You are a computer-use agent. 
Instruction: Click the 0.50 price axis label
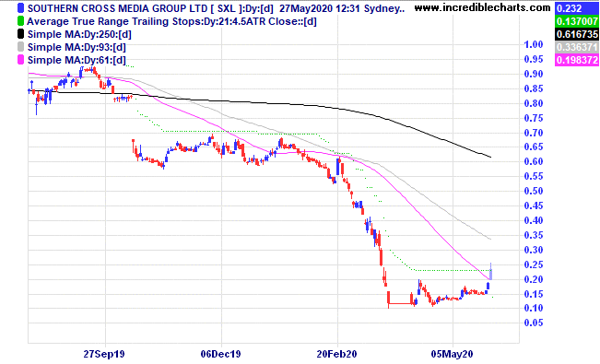pos(534,191)
